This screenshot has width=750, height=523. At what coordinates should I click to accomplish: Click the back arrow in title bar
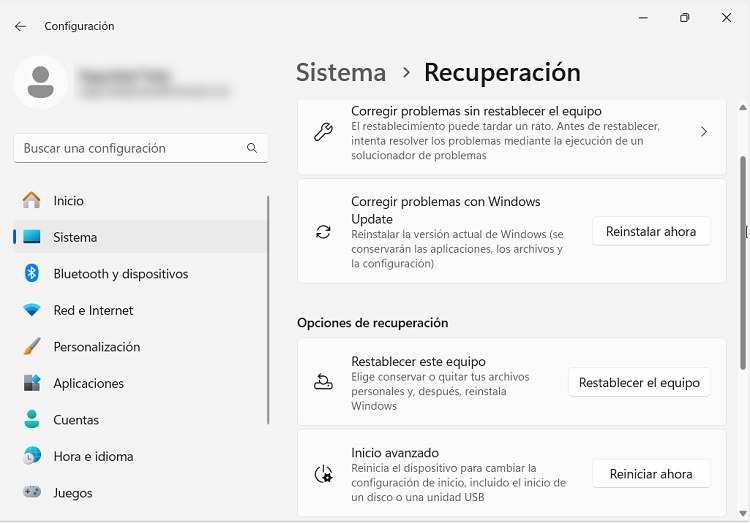pos(20,27)
